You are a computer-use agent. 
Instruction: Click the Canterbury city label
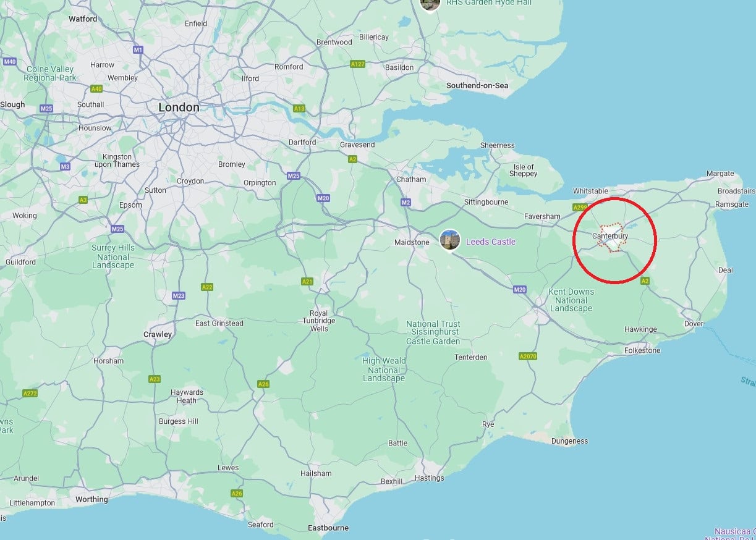610,236
